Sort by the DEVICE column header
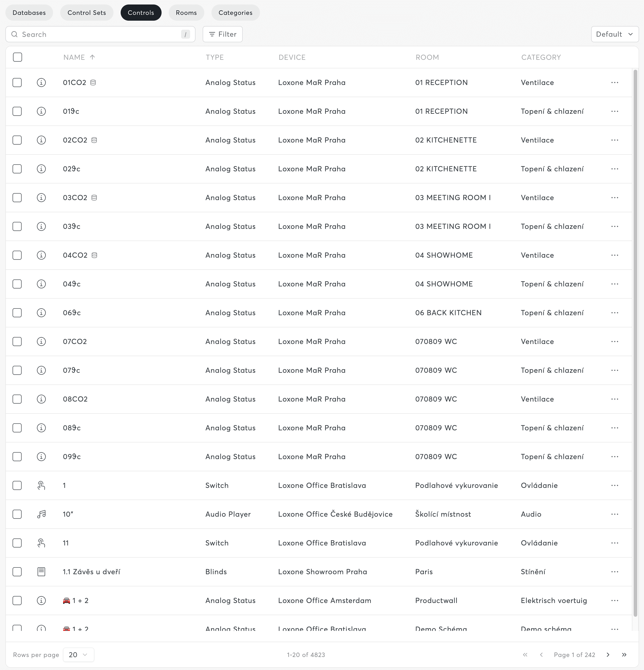This screenshot has width=644, height=670. click(292, 57)
